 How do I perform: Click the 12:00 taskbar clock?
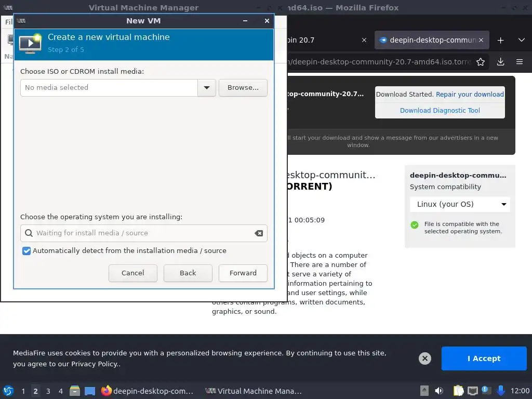[520, 391]
